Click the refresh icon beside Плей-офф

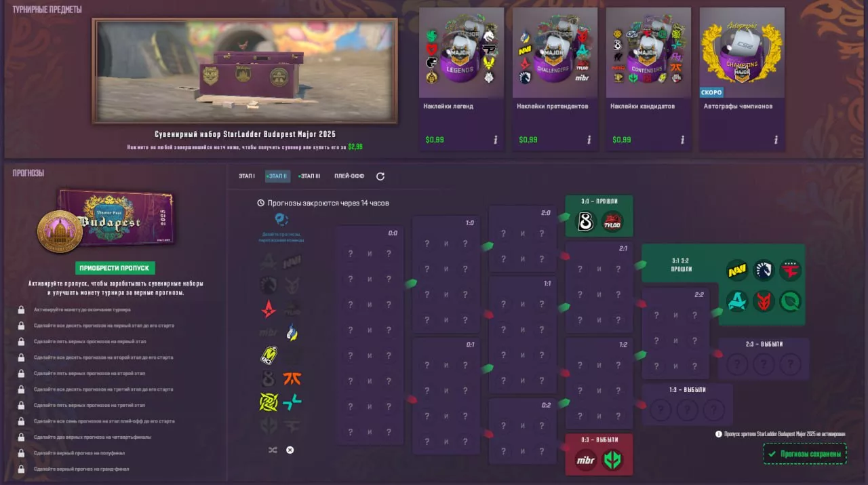click(380, 176)
